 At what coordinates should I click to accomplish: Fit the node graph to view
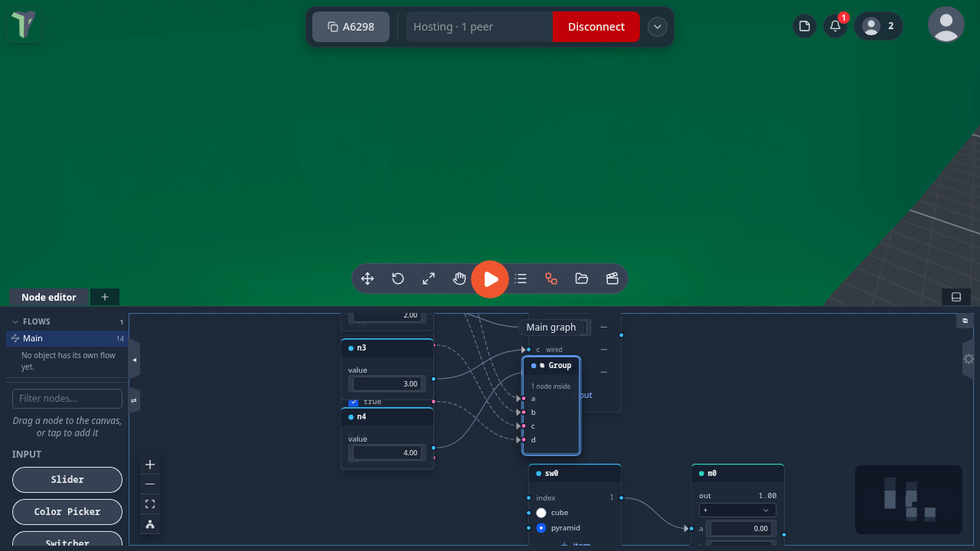coord(150,504)
